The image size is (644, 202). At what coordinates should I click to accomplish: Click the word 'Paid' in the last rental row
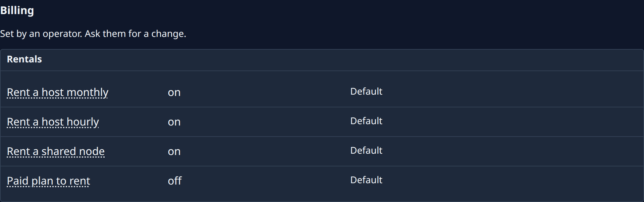point(17,181)
